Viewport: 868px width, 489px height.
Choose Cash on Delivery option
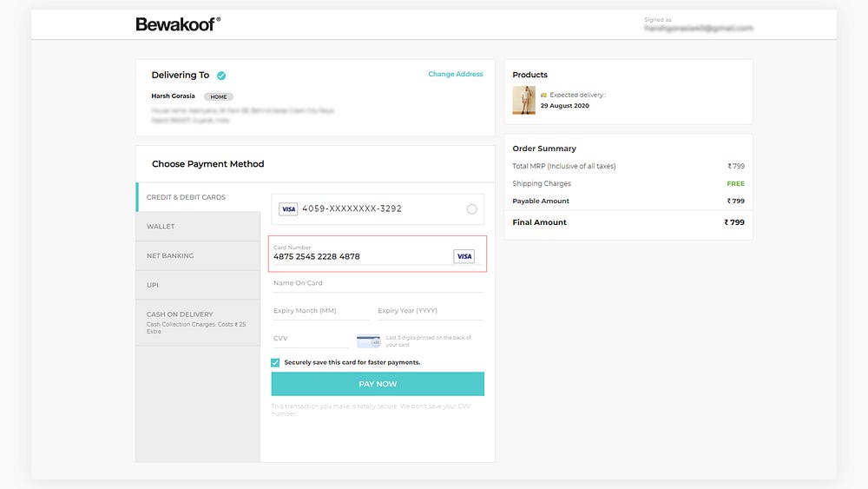pos(198,323)
